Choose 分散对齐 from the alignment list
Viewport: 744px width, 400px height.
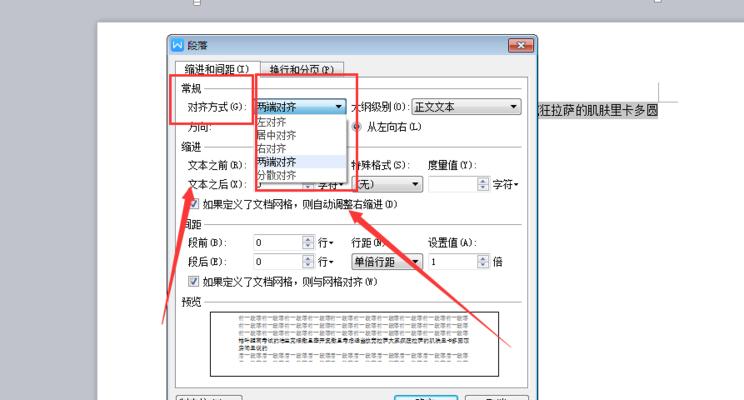pos(301,175)
